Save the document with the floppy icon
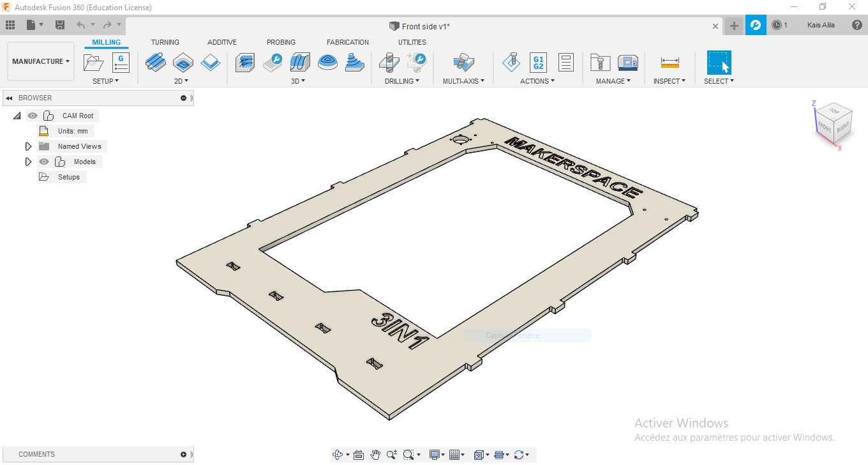868x465 pixels. (x=60, y=25)
